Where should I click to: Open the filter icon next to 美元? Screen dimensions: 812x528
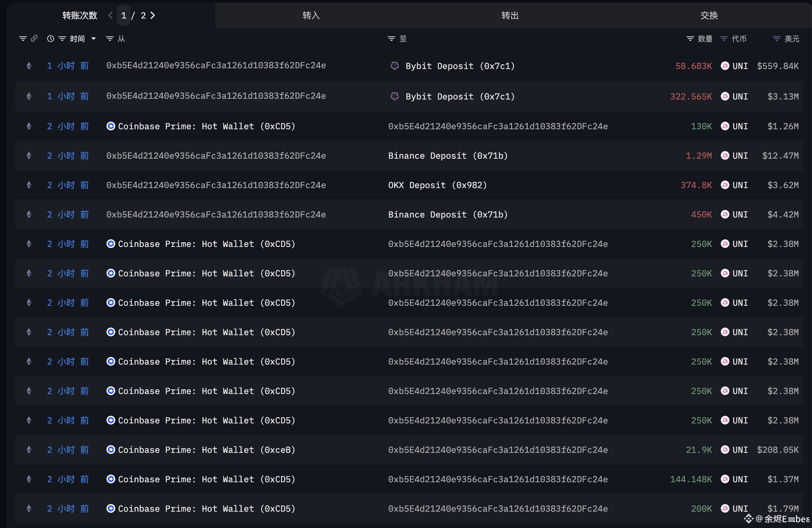(777, 38)
